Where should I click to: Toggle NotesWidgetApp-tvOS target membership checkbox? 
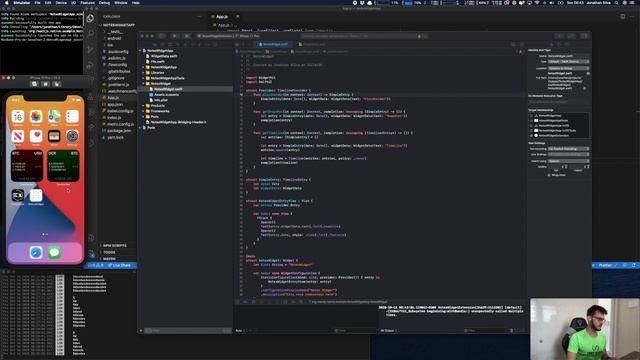(531, 126)
